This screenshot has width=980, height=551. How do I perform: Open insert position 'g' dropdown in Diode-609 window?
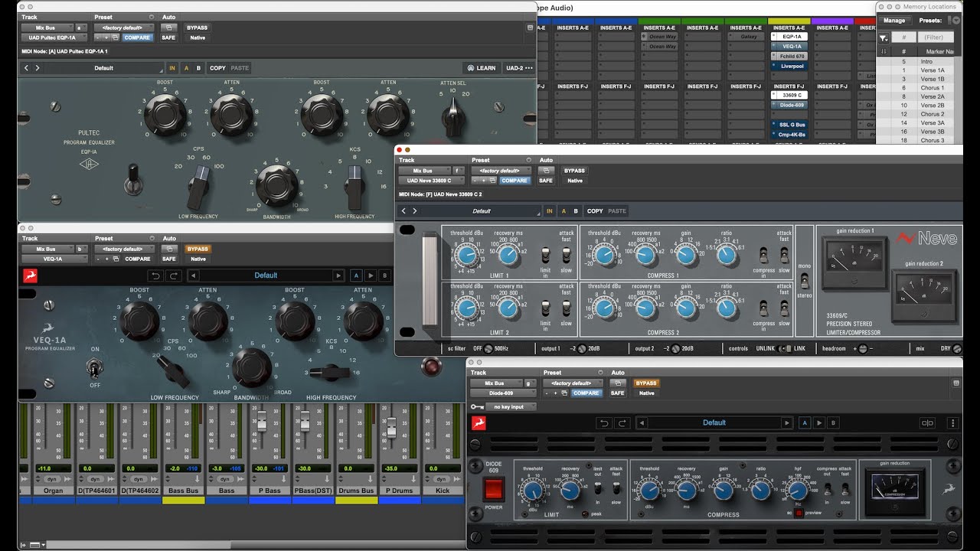point(528,383)
